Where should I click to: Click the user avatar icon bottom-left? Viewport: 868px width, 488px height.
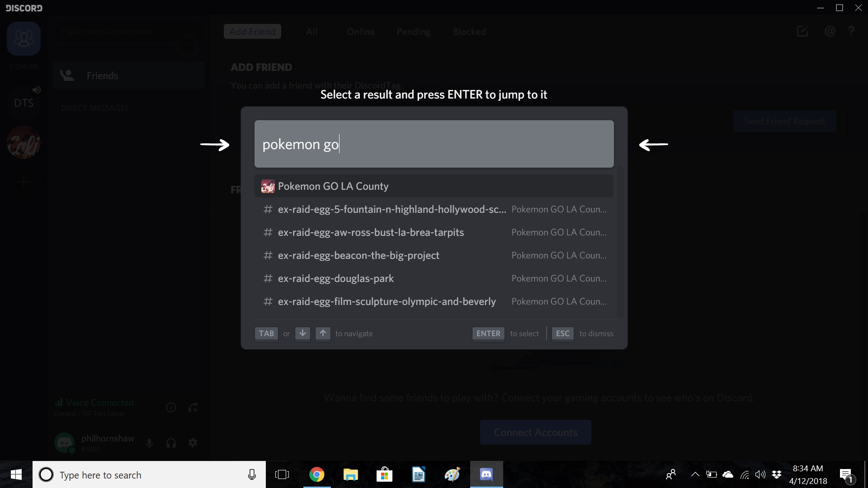pos(65,442)
